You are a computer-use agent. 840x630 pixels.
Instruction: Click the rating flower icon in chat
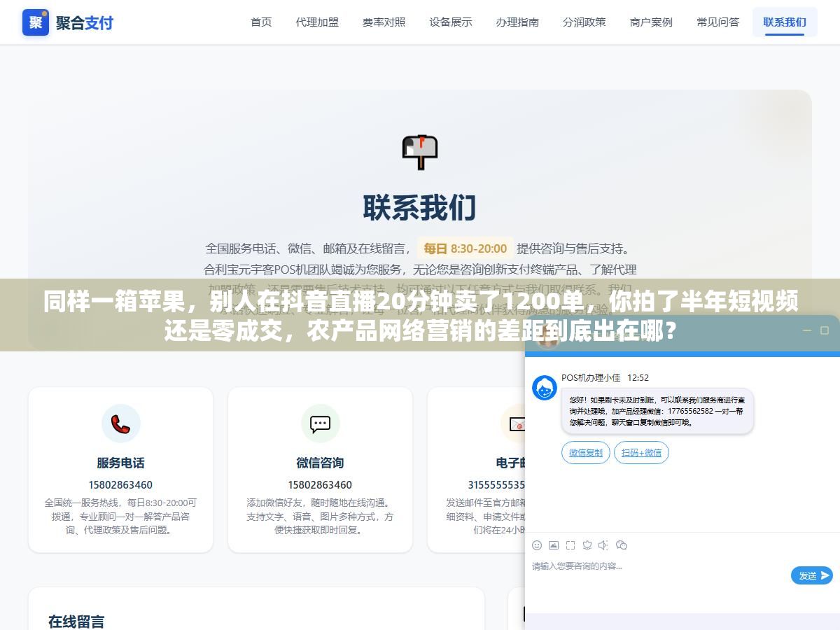tap(587, 545)
